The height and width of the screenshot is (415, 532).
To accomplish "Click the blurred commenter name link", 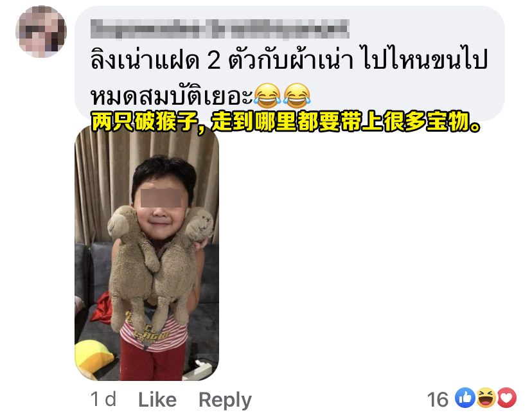I will (x=220, y=29).
